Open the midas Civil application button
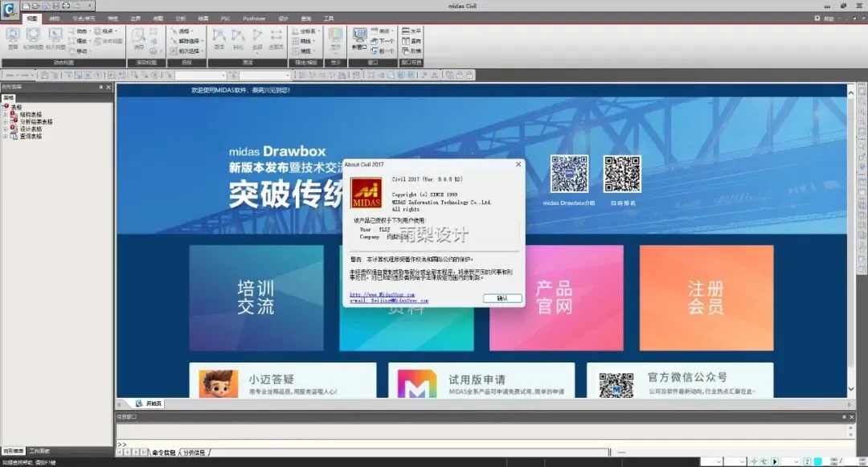This screenshot has width=868, height=467. [10, 10]
